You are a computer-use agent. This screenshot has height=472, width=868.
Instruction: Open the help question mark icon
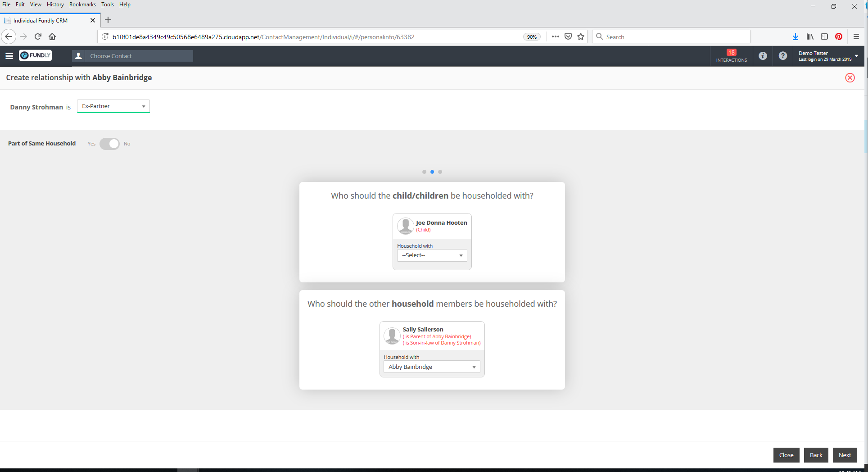(783, 56)
